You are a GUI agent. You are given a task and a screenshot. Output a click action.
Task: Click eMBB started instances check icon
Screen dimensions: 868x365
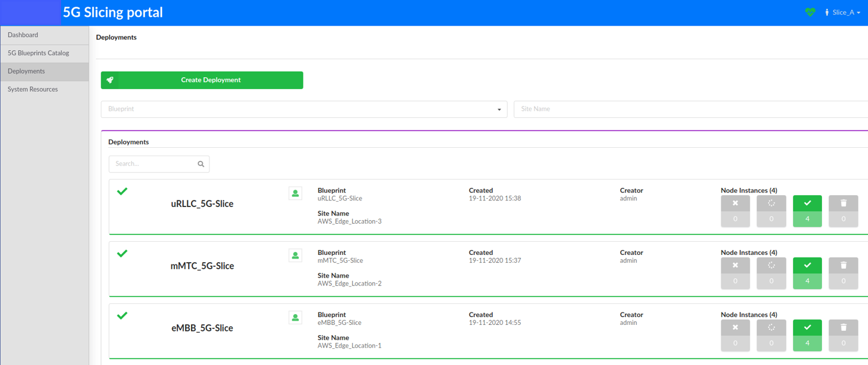tap(808, 328)
